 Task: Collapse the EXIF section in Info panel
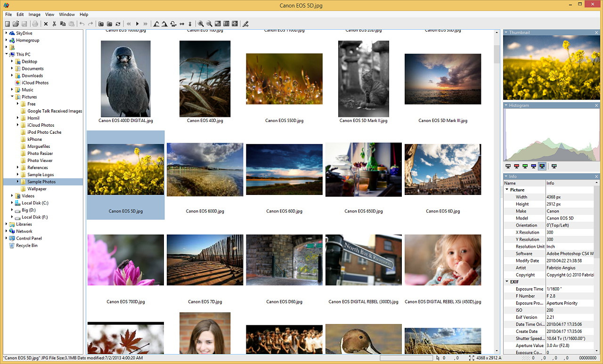[x=507, y=282]
